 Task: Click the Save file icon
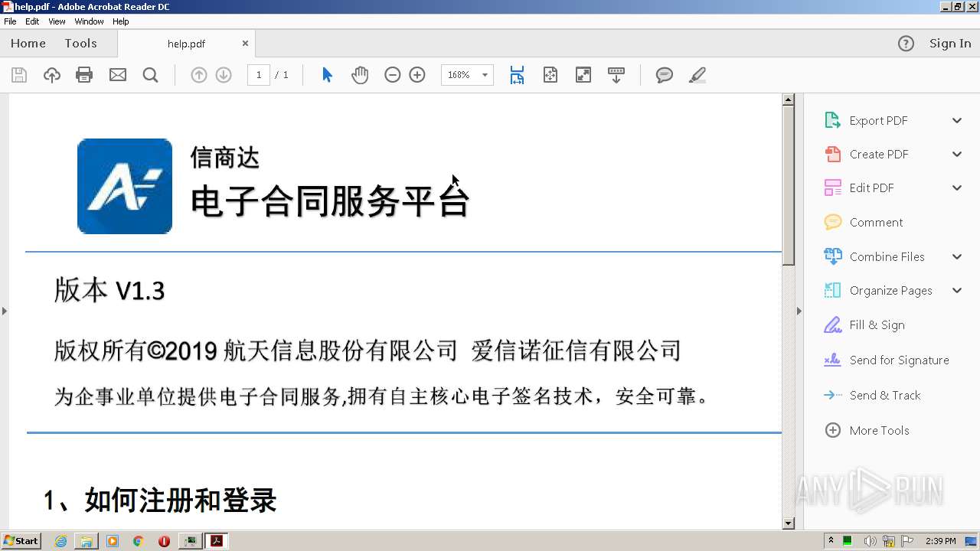19,75
